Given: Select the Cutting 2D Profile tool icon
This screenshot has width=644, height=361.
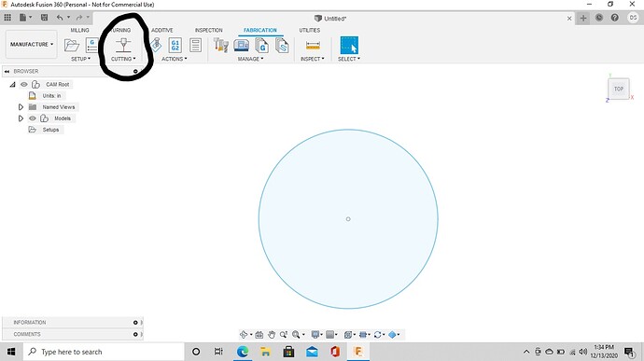Looking at the screenshot, I should click(x=123, y=45).
